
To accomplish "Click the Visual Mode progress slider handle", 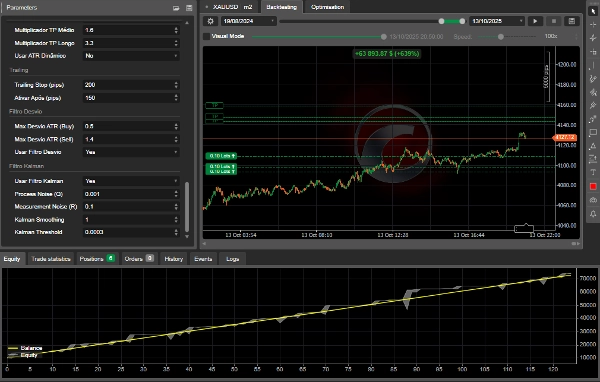I will pyautogui.click(x=383, y=37).
